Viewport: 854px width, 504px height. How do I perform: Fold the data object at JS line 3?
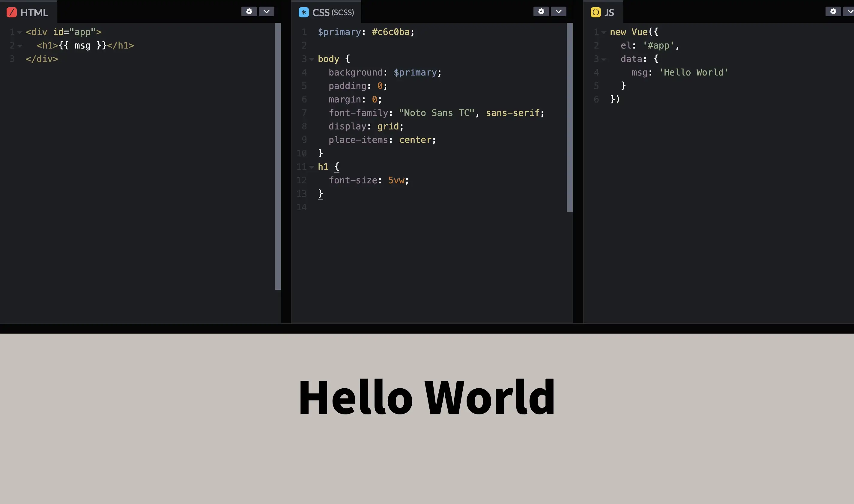pos(604,59)
